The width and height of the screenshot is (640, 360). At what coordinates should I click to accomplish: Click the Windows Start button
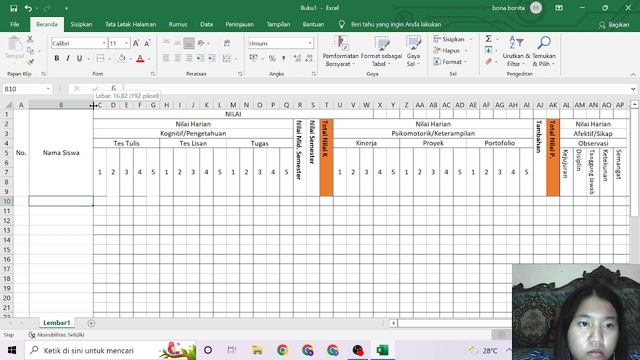click(12, 350)
